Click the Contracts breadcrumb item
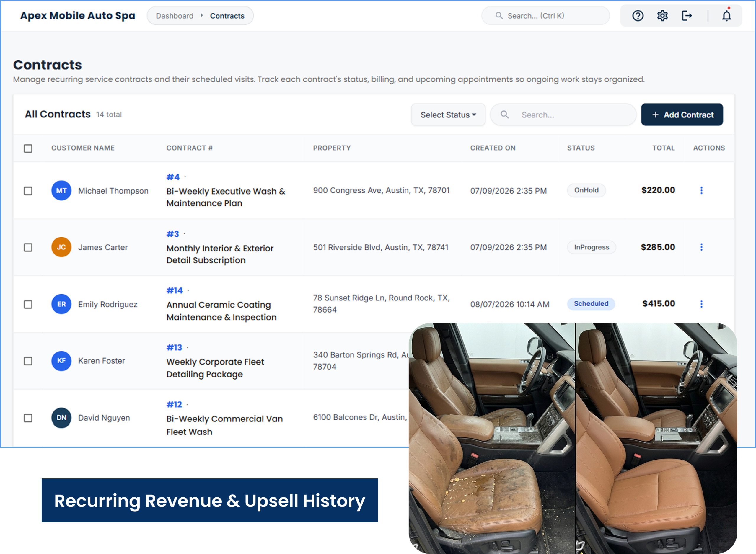 pyautogui.click(x=227, y=16)
